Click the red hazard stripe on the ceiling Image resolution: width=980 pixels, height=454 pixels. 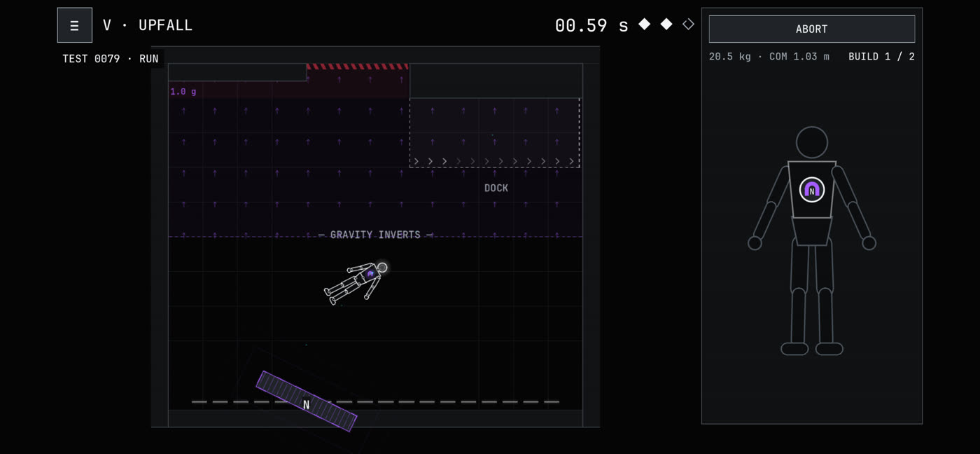click(357, 67)
